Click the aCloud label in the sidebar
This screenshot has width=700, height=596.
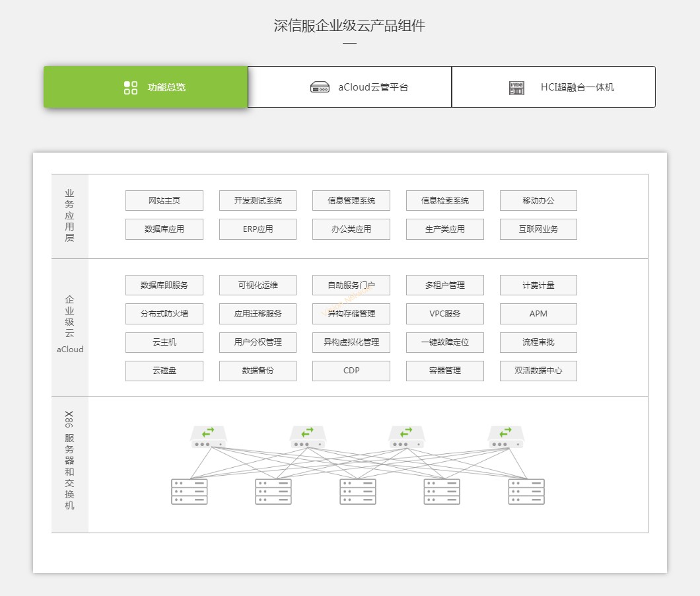pos(69,350)
